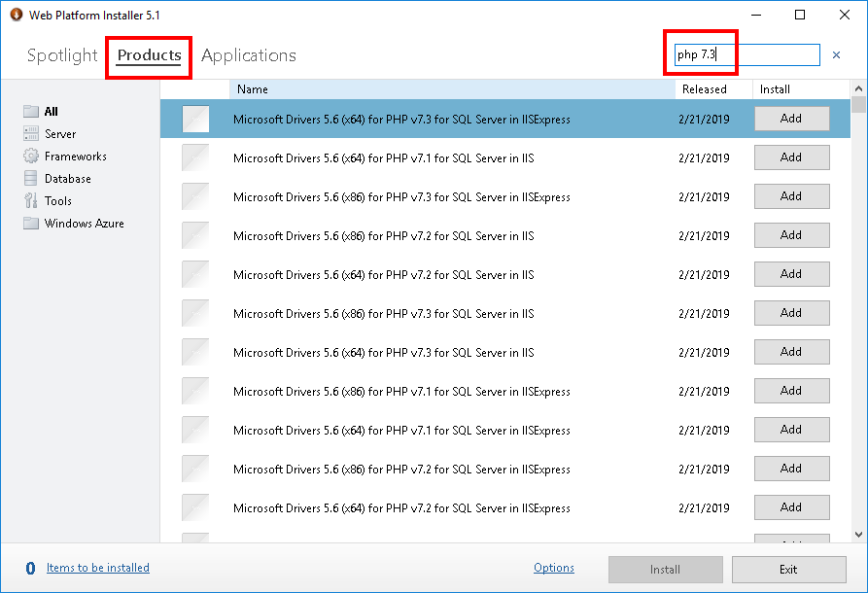Click the Install column header
The width and height of the screenshot is (868, 593).
801,89
